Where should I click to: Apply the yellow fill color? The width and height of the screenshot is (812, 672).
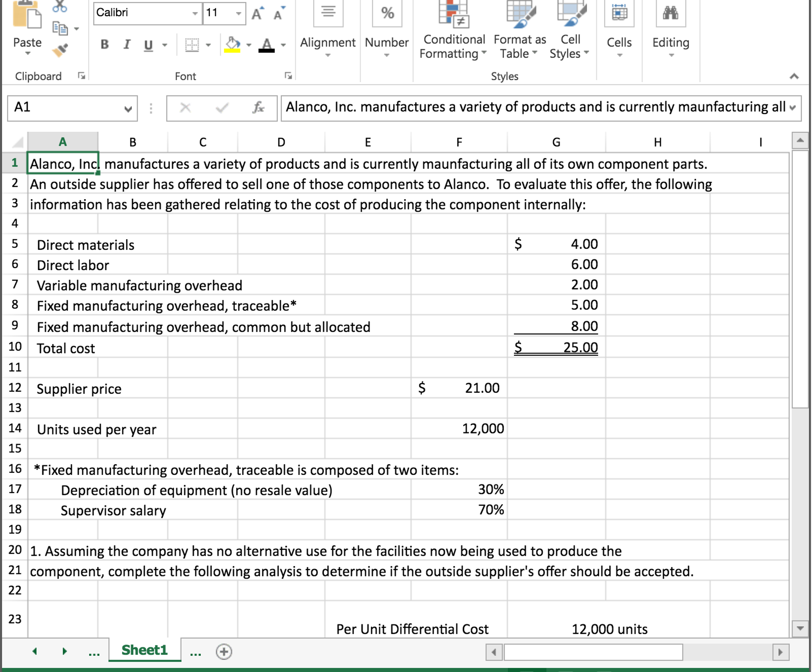[233, 45]
